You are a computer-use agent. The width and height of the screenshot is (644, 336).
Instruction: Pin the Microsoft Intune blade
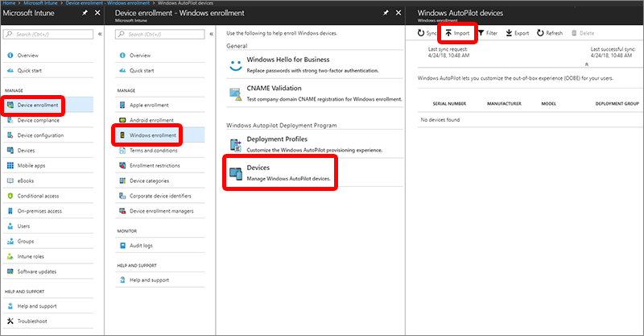(x=84, y=14)
